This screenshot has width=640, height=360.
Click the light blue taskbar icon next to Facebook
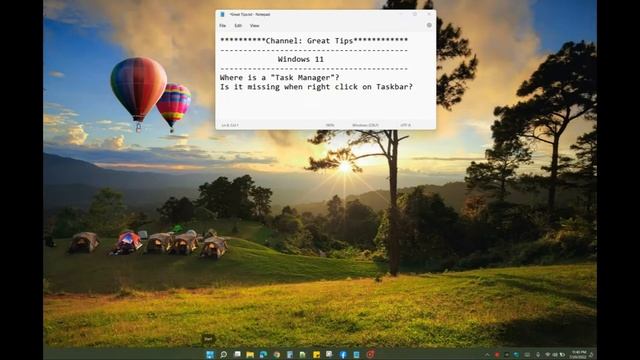[356, 355]
